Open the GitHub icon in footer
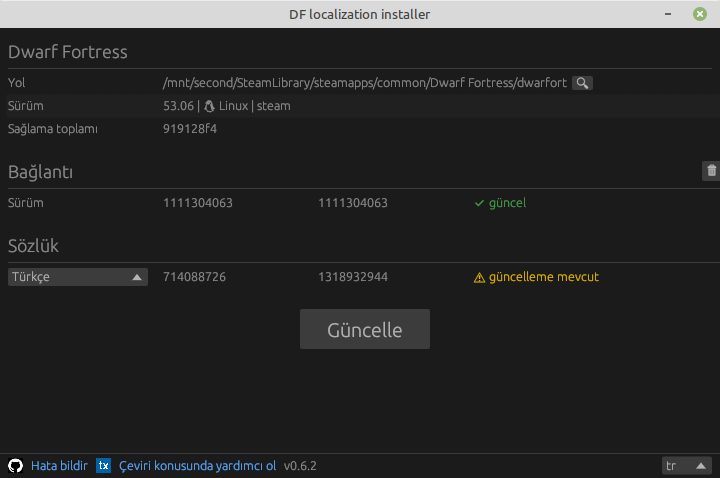Screen dimensions: 720x478 tap(16, 466)
